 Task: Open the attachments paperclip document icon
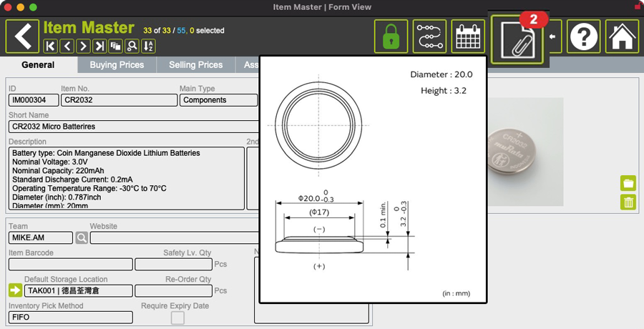(x=517, y=37)
